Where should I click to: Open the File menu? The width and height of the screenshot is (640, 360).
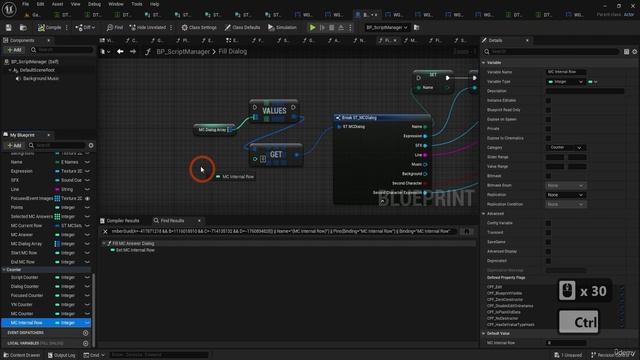point(25,4)
